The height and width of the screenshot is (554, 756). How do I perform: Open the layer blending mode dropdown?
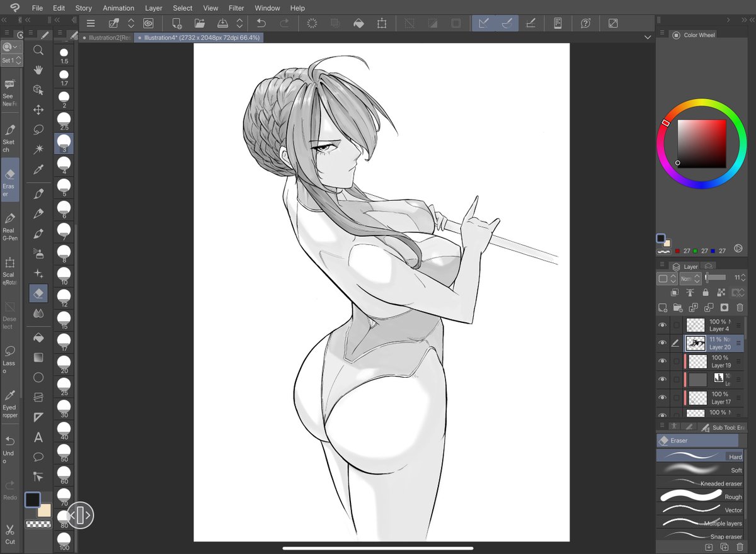tap(690, 278)
